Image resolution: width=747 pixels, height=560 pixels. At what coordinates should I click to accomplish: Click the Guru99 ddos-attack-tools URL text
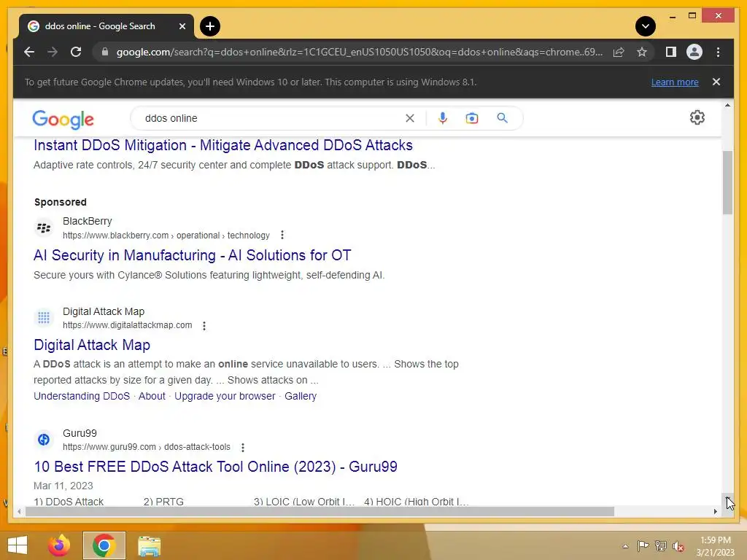pos(146,447)
